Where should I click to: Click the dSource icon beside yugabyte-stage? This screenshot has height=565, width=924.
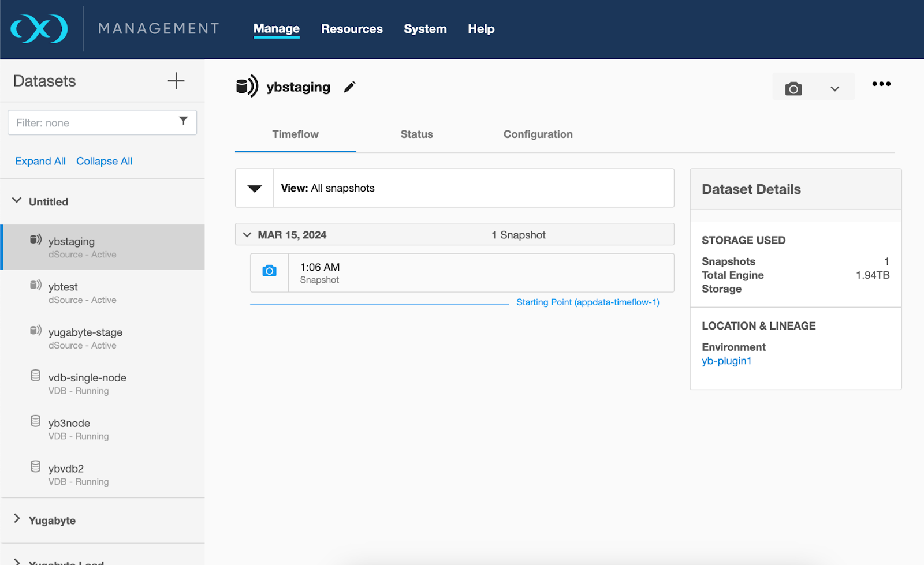point(35,331)
